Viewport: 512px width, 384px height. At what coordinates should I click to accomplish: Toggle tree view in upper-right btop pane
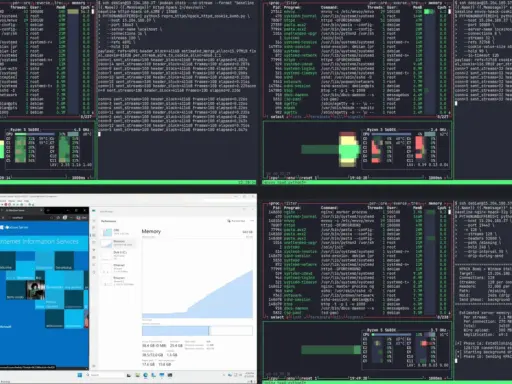(x=415, y=3)
